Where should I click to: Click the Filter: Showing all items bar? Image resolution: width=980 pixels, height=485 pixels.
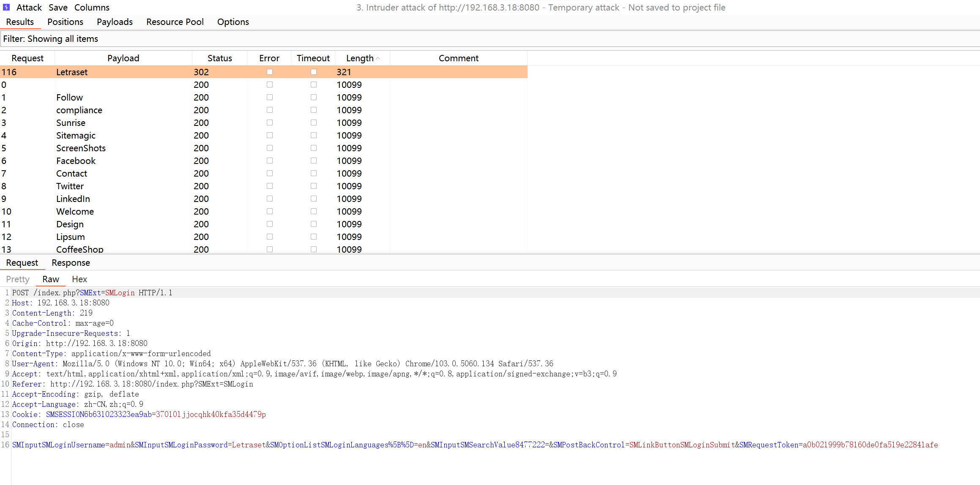490,39
